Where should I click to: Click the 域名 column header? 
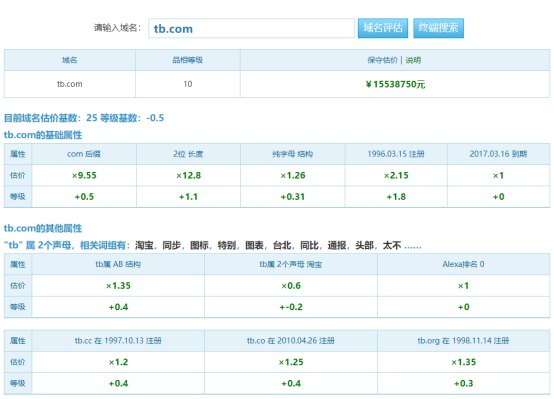click(x=70, y=60)
